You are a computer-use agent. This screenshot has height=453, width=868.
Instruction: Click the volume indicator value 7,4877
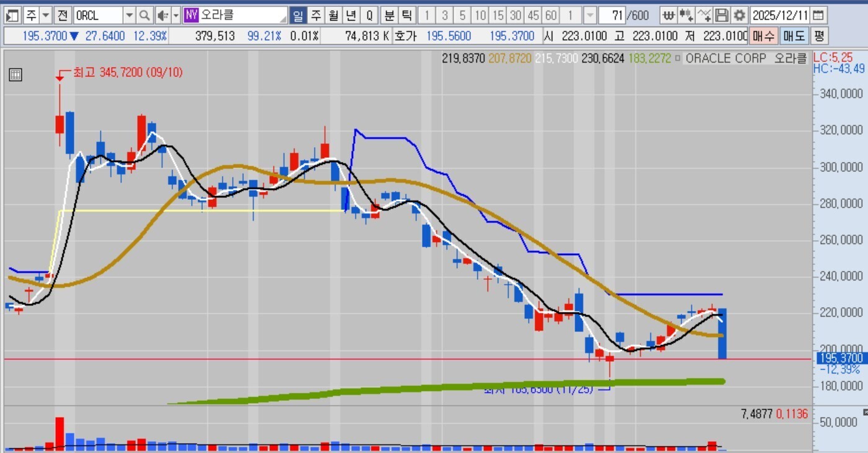[x=756, y=414]
